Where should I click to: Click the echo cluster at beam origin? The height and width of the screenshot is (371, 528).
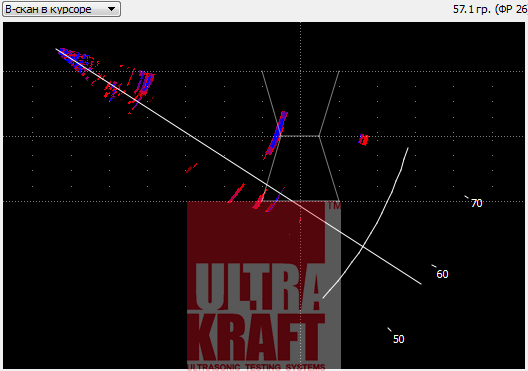[x=77, y=61]
